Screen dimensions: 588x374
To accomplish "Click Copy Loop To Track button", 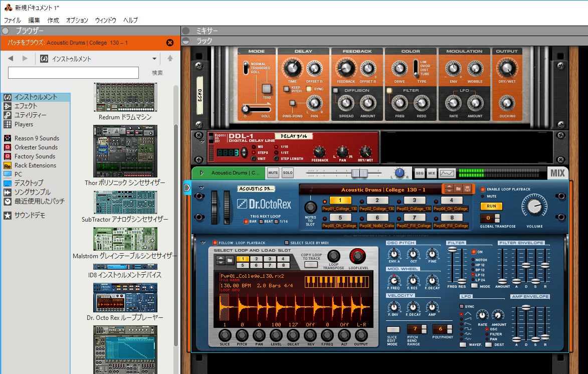I will coord(311,265).
